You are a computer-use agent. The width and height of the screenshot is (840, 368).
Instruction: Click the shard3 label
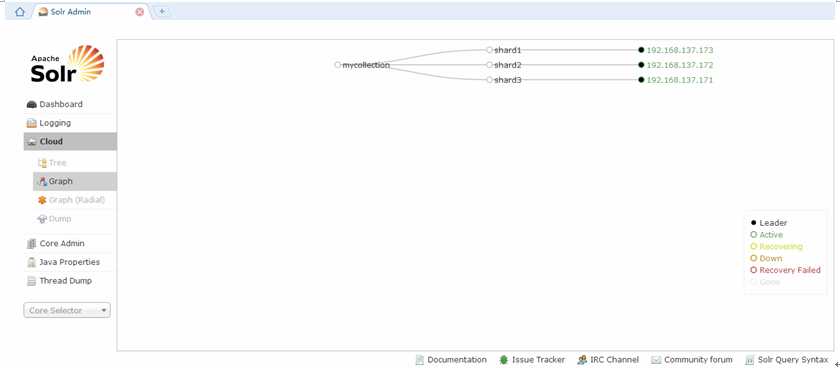click(x=507, y=80)
